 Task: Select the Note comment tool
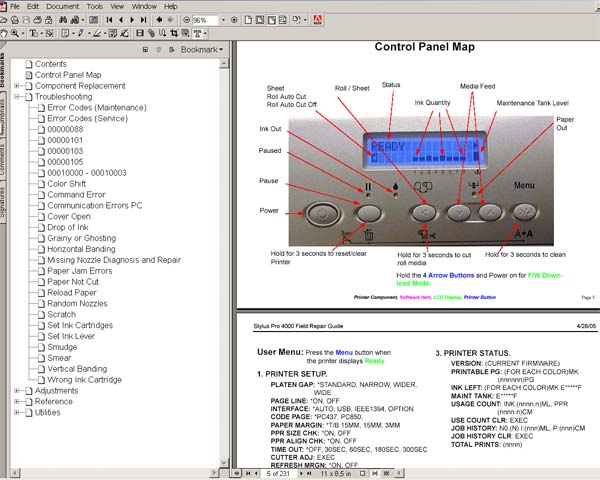65,34
